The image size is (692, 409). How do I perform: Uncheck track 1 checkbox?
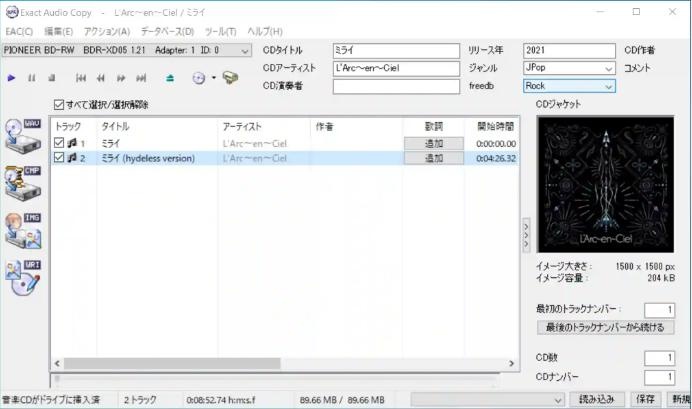point(59,143)
